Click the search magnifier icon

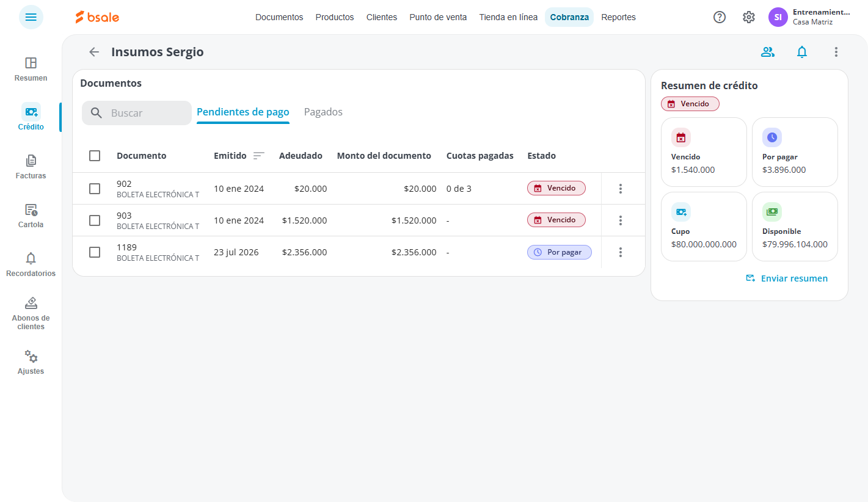(97, 113)
